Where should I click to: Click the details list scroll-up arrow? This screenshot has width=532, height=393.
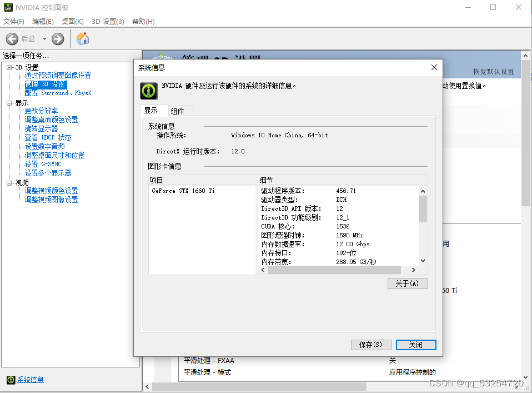423,191
